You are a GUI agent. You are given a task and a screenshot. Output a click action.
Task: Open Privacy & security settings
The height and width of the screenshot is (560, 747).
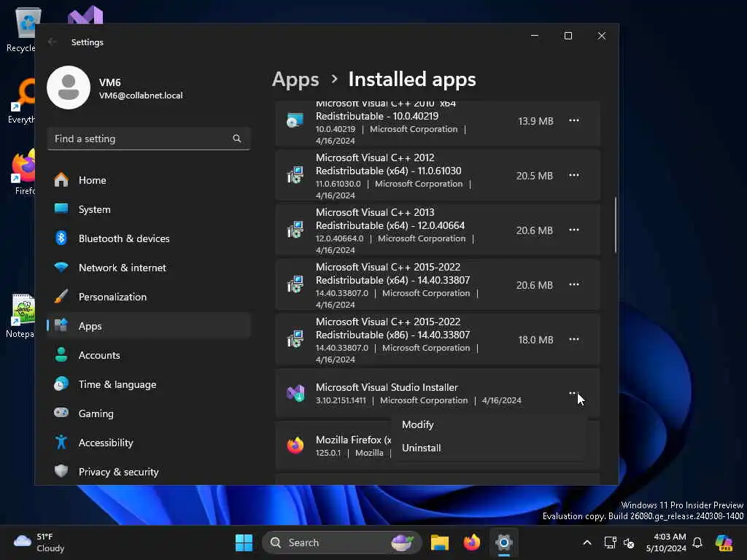tap(149, 472)
